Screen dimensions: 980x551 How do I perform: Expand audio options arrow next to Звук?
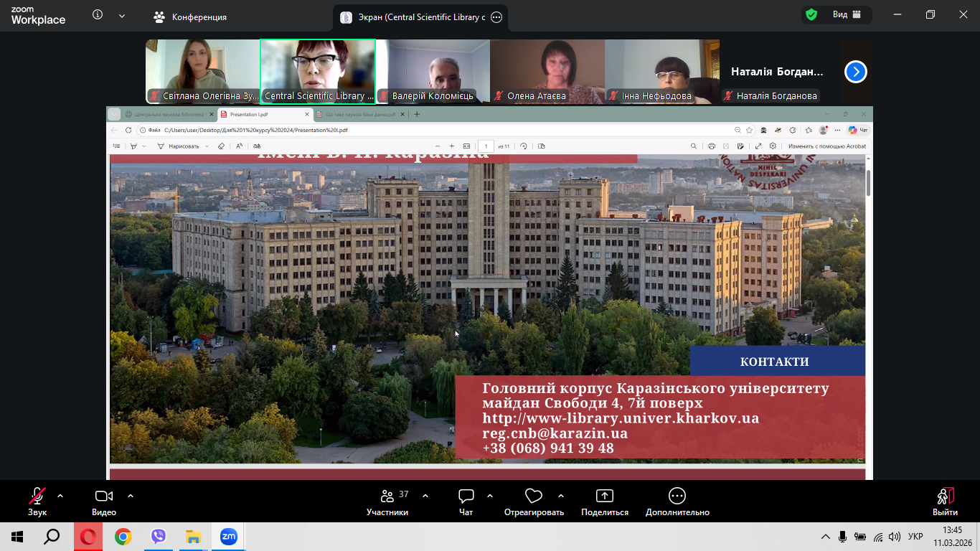(60, 496)
